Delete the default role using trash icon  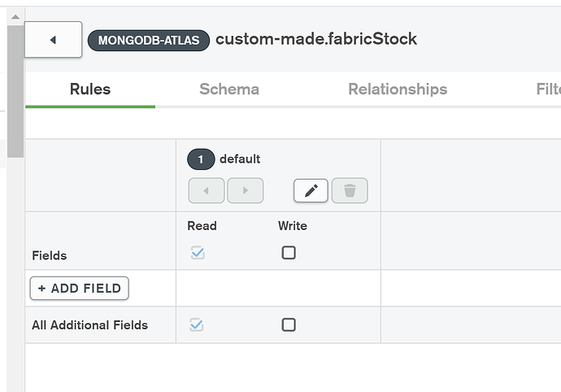(350, 190)
